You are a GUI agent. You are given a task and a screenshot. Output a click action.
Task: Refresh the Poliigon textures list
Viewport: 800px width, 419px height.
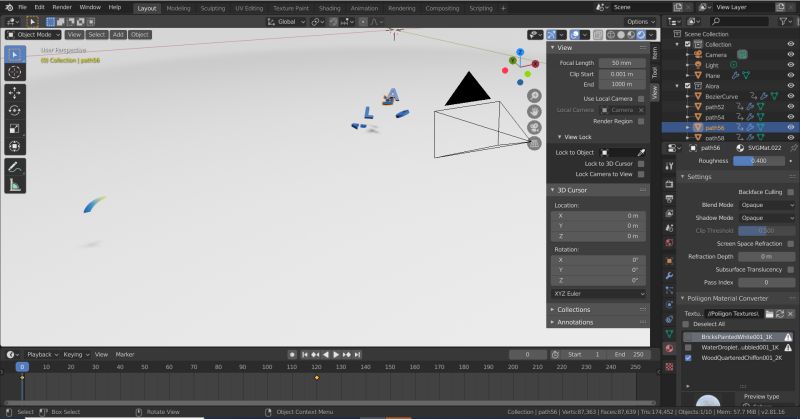780,314
